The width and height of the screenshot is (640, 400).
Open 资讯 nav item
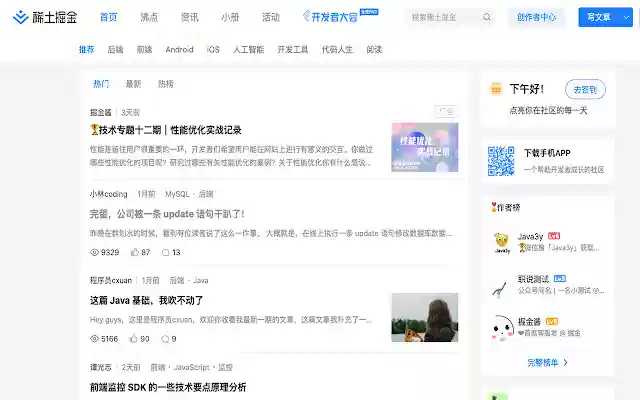coord(190,17)
